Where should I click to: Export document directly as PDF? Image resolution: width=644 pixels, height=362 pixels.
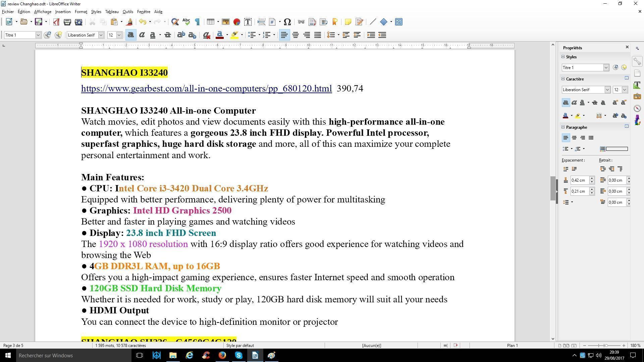[x=56, y=22]
